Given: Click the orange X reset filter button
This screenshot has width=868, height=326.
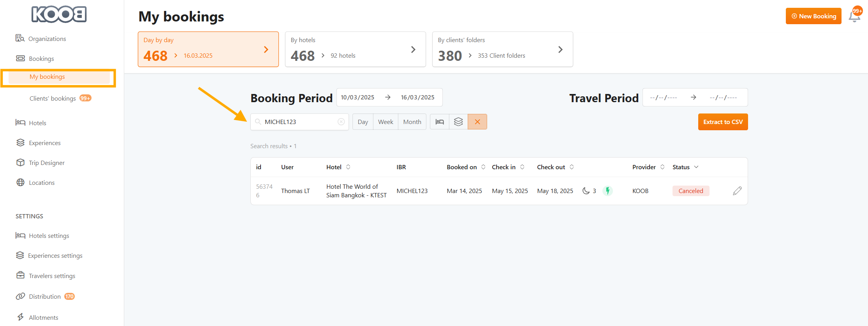Looking at the screenshot, I should point(477,122).
